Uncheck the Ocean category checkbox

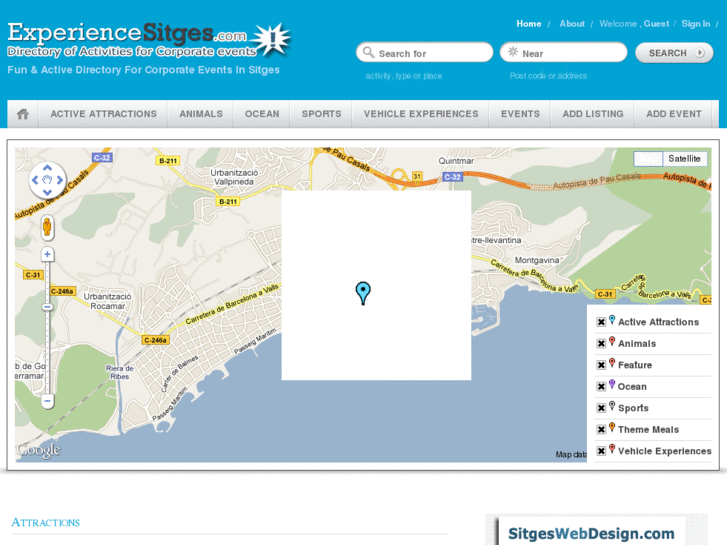(601, 386)
